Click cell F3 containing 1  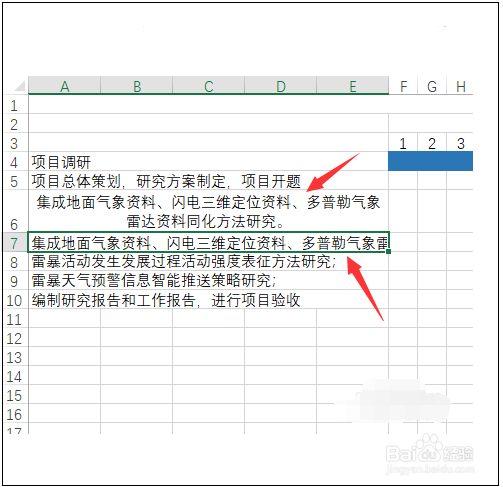click(x=403, y=142)
